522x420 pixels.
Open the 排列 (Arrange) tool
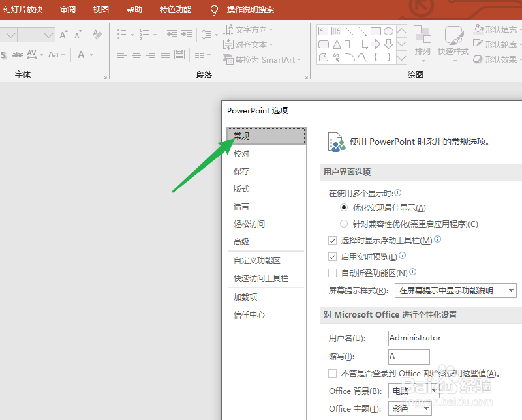click(423, 45)
